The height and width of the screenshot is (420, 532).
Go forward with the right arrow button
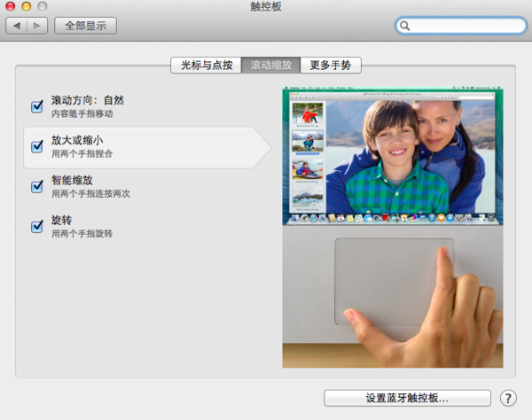tap(37, 26)
